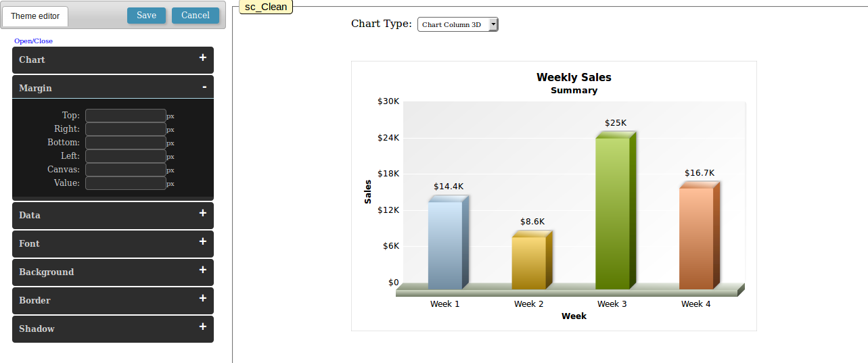This screenshot has width=868, height=363.
Task: Expand the Font section plus icon
Action: [x=202, y=242]
